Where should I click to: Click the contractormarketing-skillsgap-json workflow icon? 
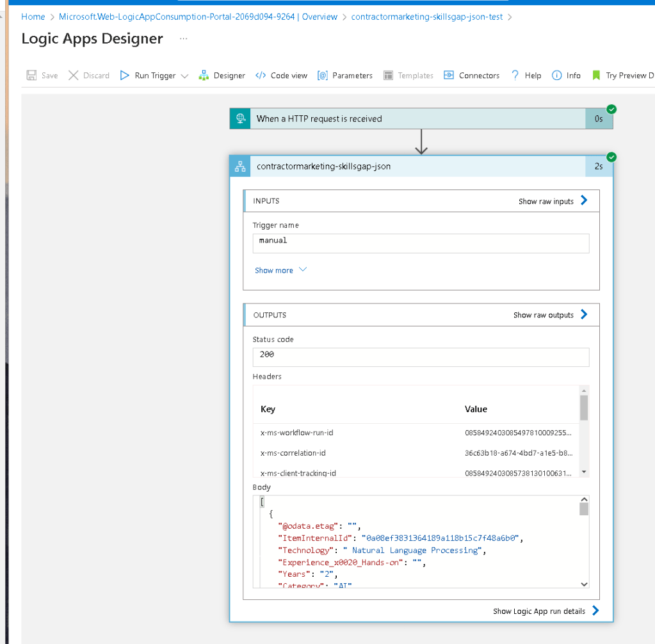tap(240, 166)
